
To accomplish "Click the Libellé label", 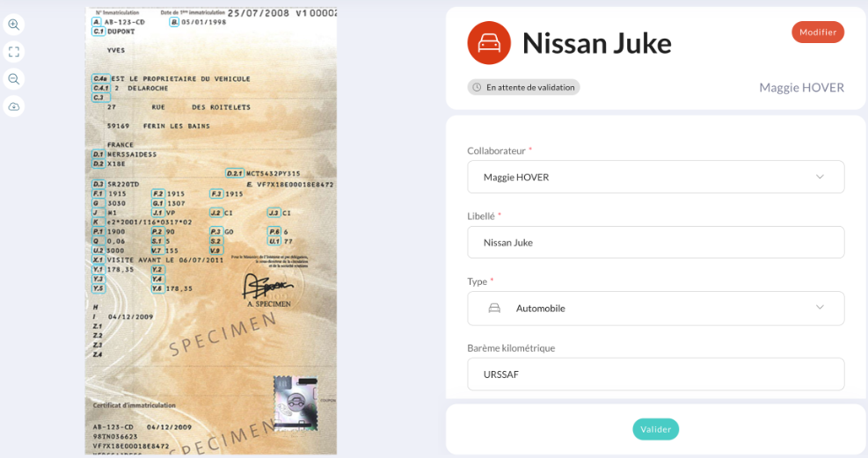I will [480, 216].
